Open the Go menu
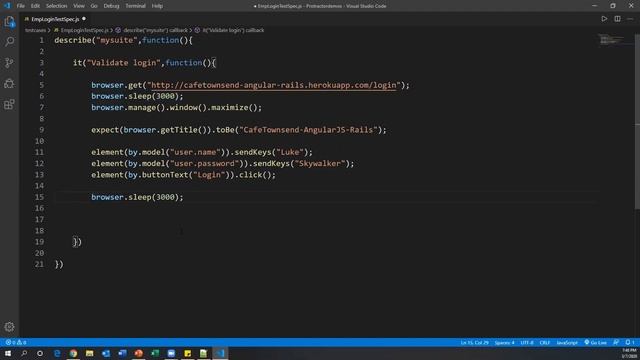Image resolution: width=640 pixels, height=360 pixels. [94, 6]
